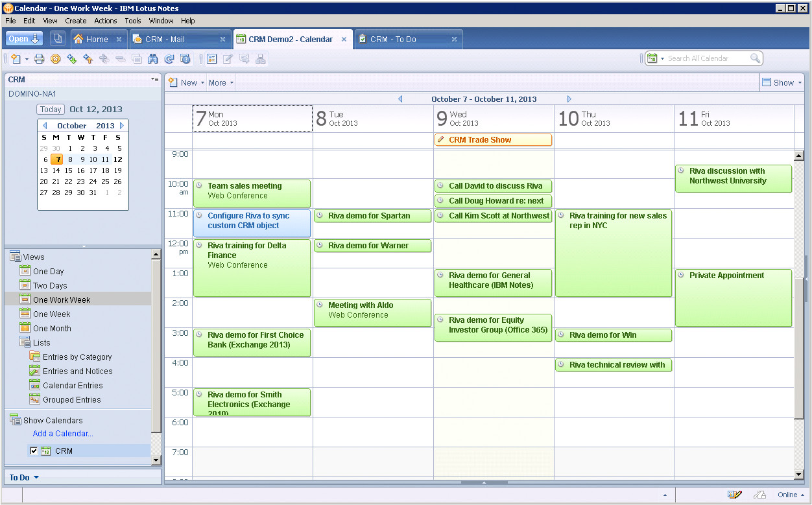This screenshot has height=505, width=812.
Task: Click the Edit document pencil toolbar icon
Action: tap(228, 59)
